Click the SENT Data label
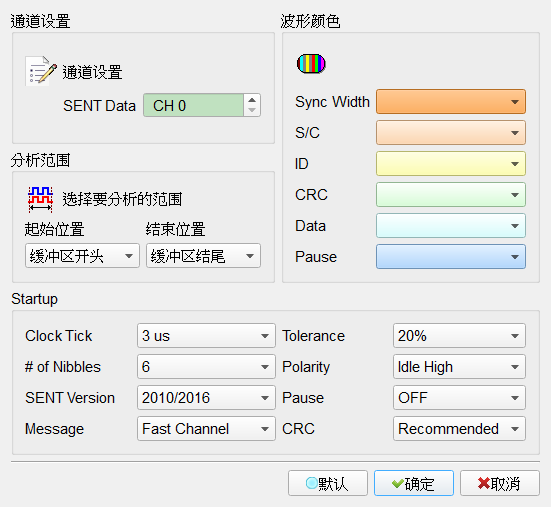This screenshot has height=507, width=551. (99, 106)
